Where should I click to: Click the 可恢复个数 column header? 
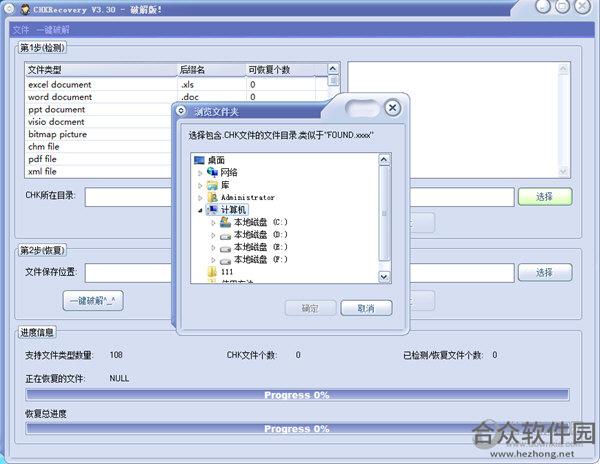281,70
